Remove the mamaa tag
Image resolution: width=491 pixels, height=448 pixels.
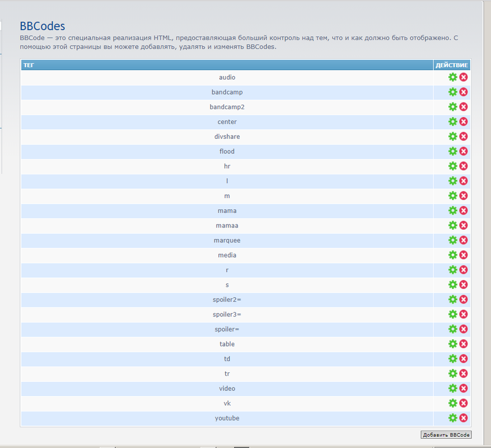(464, 225)
